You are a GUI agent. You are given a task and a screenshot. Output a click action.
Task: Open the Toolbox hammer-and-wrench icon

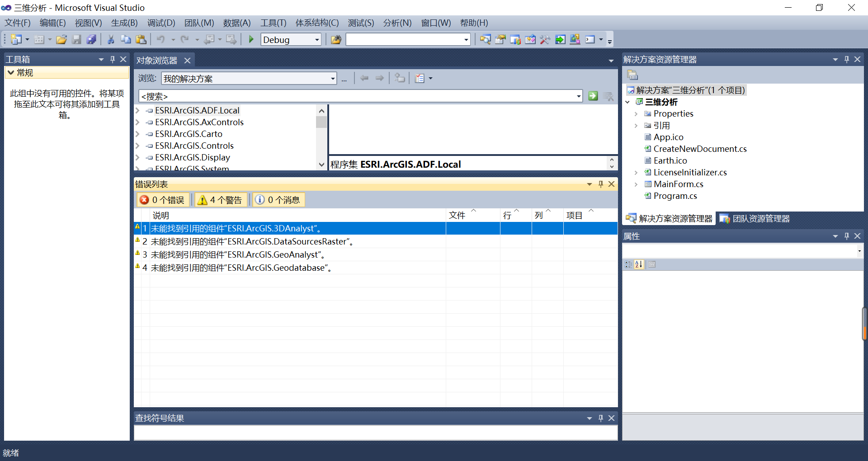(545, 40)
